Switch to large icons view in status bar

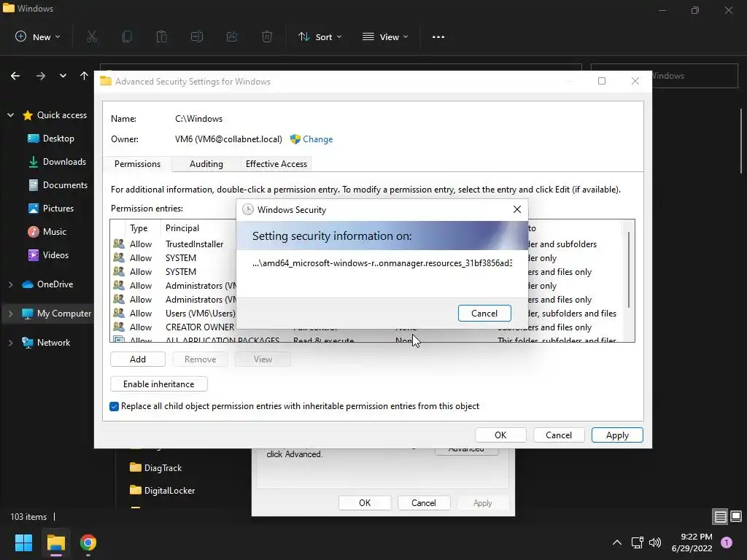[x=736, y=516]
